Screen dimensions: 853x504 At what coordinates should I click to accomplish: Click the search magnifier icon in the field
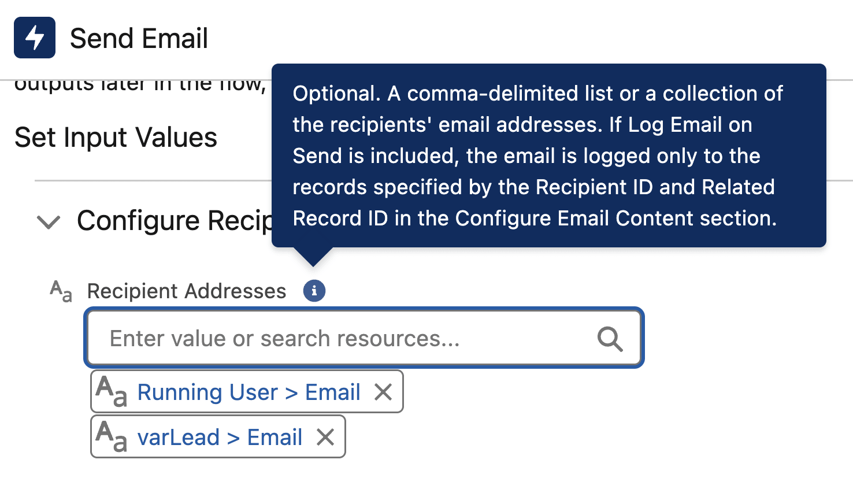610,339
